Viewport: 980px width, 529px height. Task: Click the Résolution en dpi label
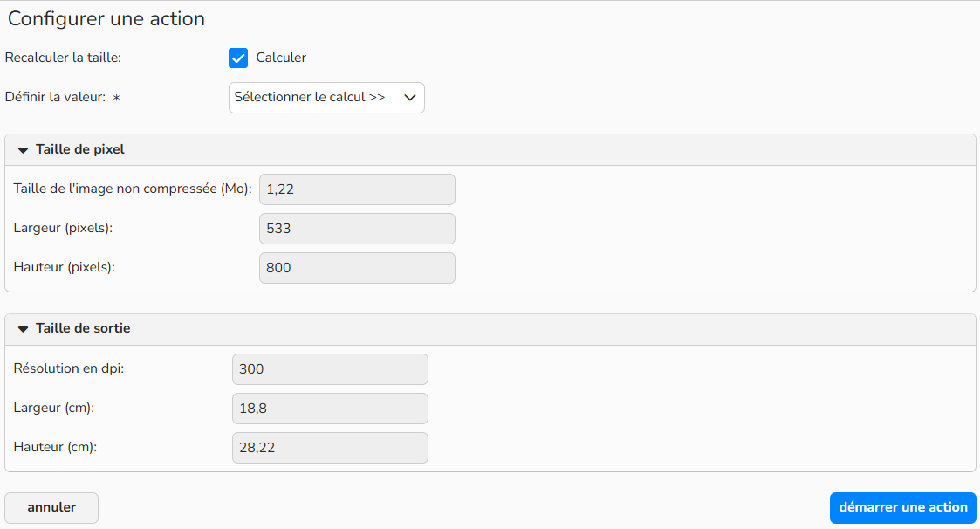click(x=69, y=368)
